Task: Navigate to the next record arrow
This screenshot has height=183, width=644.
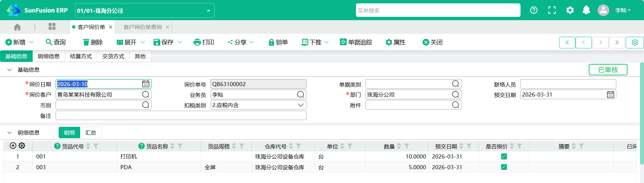Action: pos(600,42)
